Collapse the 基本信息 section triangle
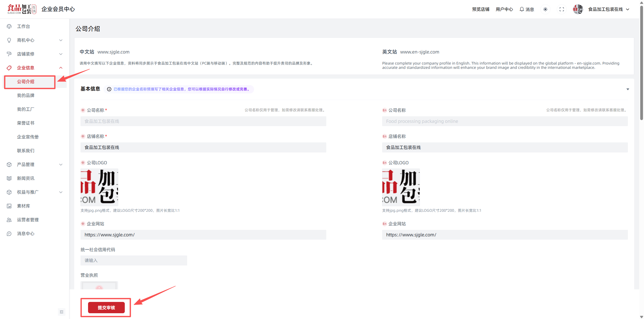This screenshot has height=319, width=644. (628, 89)
